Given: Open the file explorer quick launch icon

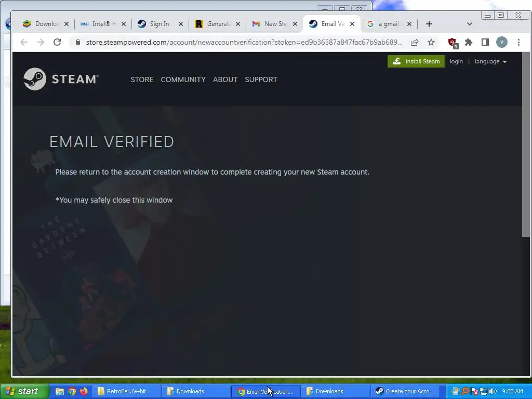Looking at the screenshot, I should [60, 391].
